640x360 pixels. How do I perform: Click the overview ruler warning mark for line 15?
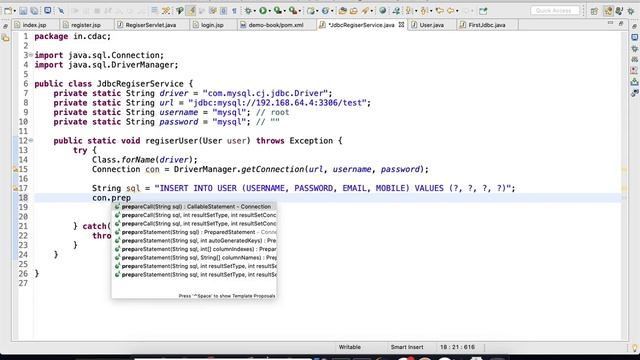(624, 169)
